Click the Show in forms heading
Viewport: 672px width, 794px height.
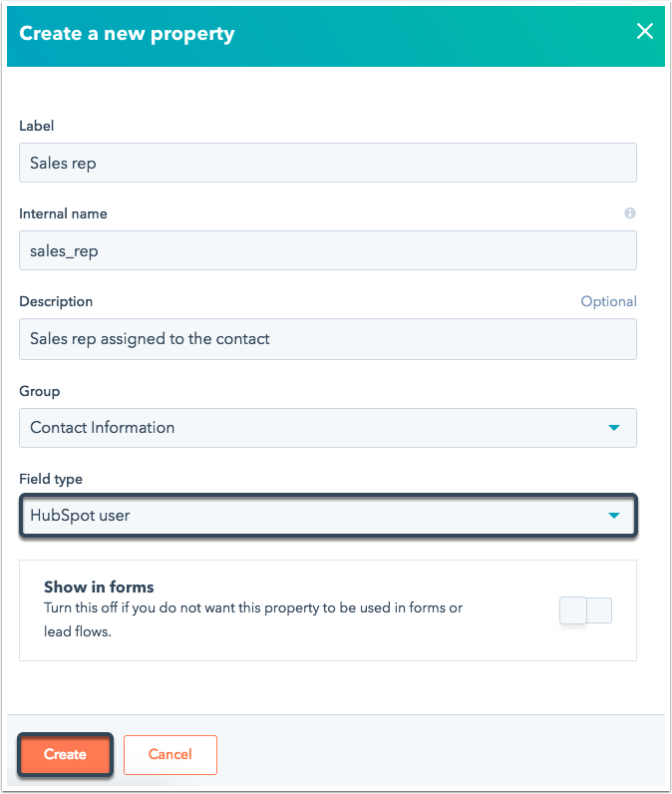[99, 587]
